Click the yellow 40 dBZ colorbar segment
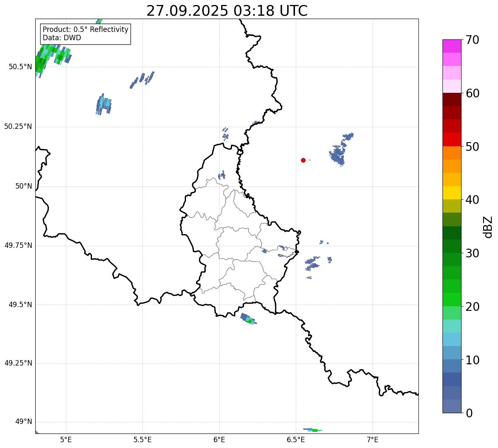The width and height of the screenshot is (498, 448). click(x=452, y=193)
